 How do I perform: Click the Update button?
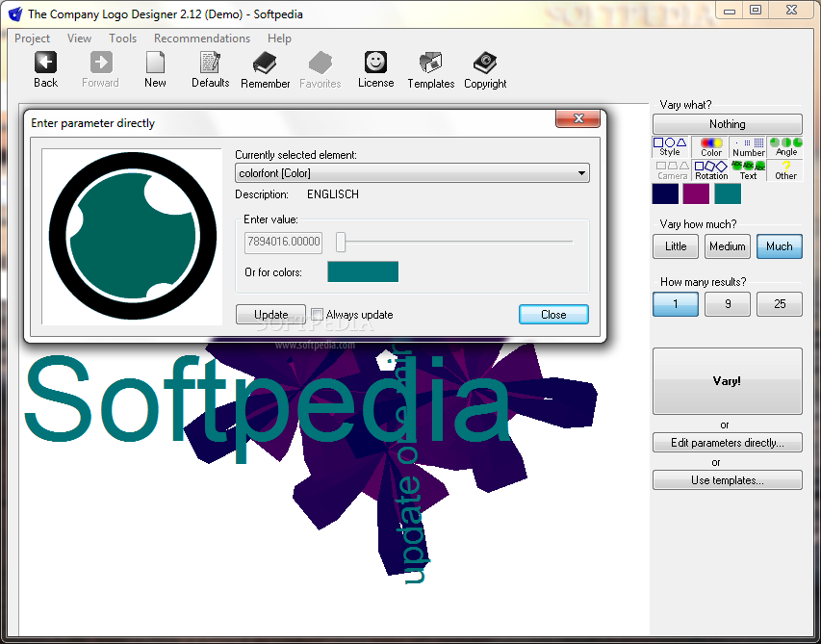click(x=270, y=314)
